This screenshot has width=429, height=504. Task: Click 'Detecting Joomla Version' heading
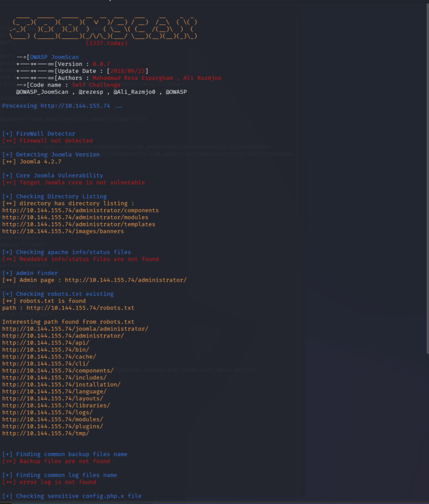point(51,154)
